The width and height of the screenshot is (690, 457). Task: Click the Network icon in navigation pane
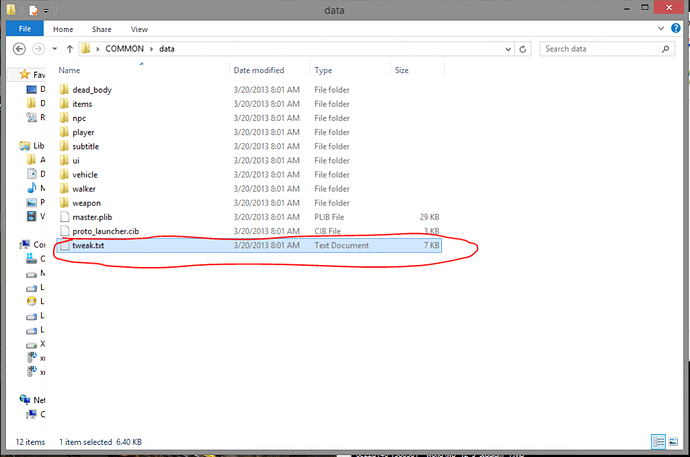[27, 399]
